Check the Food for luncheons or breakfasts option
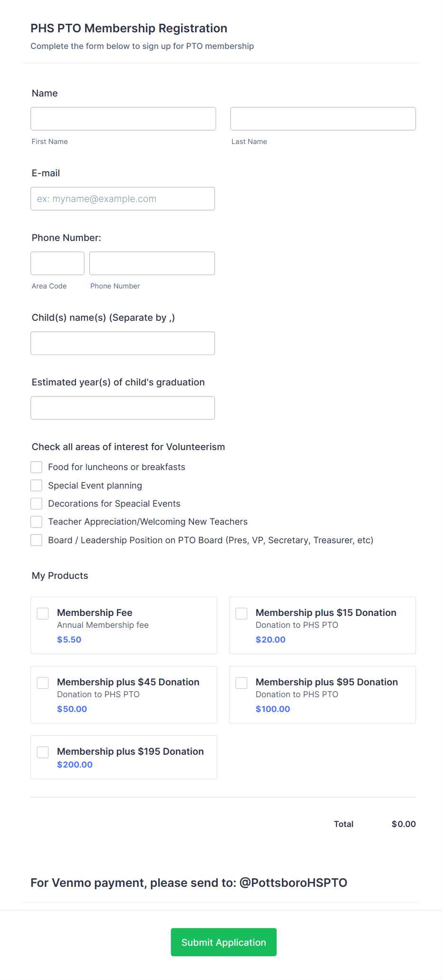Viewport: 442px width, 980px height. tap(37, 467)
